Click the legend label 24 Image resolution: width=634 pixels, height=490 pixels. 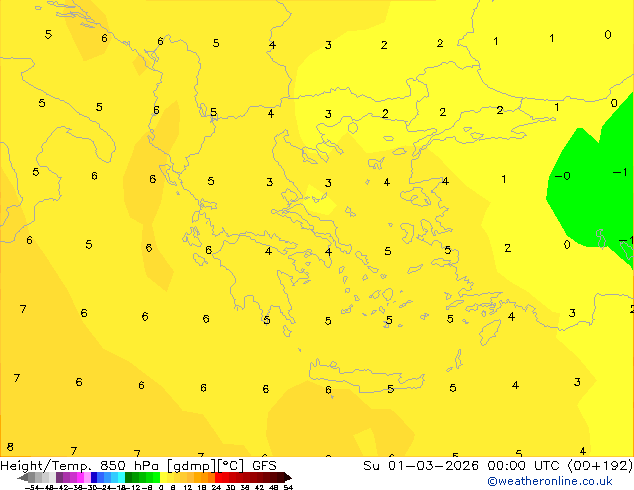coord(216,487)
